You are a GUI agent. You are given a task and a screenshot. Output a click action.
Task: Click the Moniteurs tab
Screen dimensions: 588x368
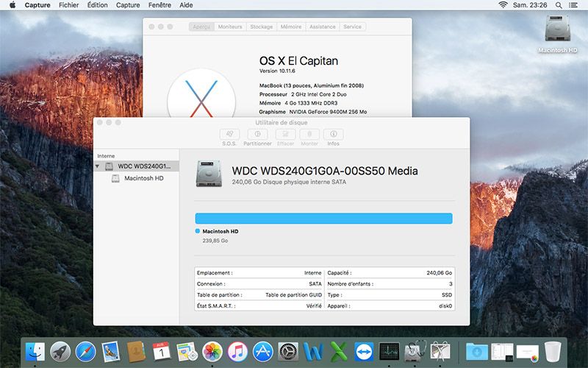pos(230,26)
